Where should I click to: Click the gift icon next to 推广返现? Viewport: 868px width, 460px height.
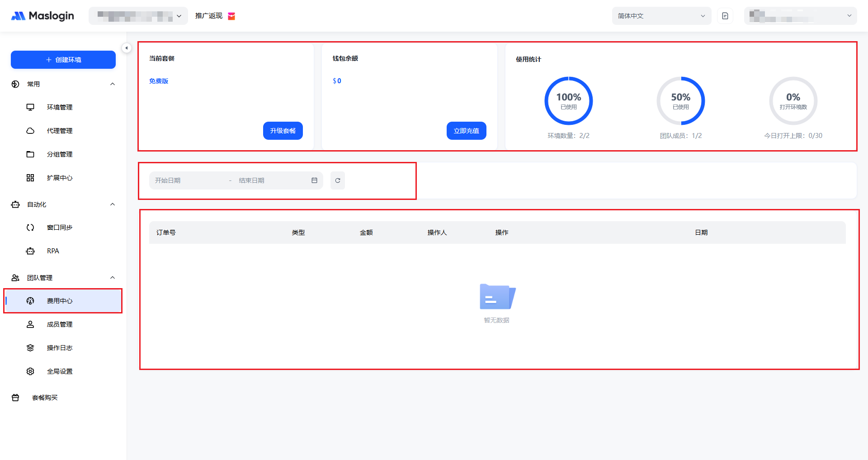click(231, 16)
